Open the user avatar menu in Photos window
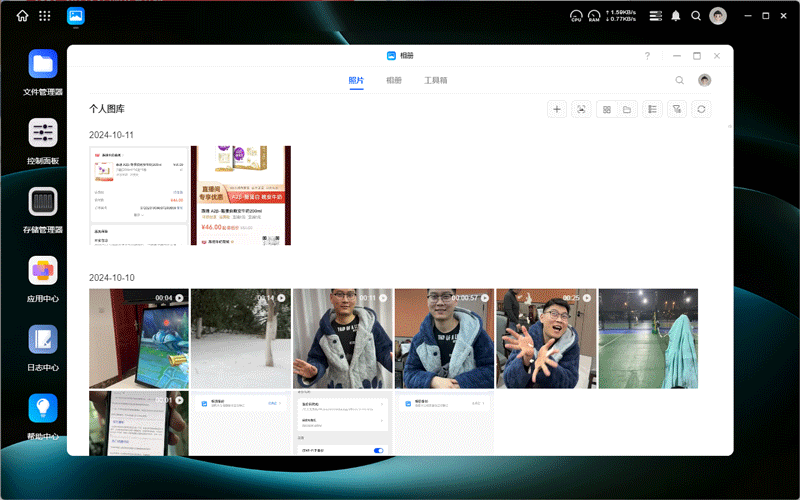800x500 pixels. [x=704, y=80]
